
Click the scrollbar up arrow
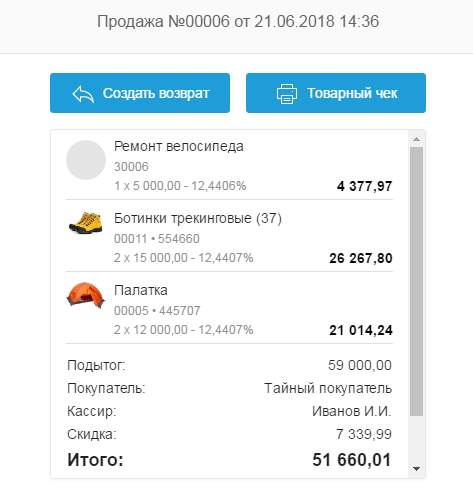point(416,139)
